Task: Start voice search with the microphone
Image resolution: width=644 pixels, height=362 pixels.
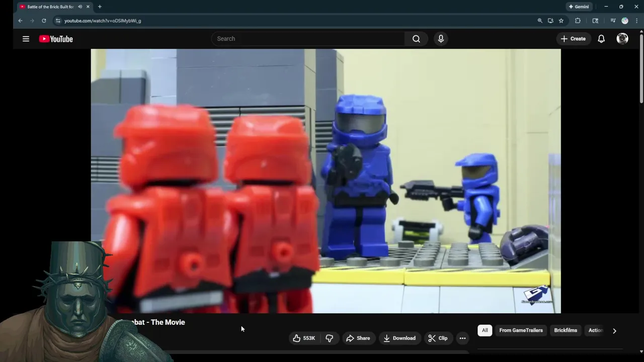Action: tap(441, 39)
